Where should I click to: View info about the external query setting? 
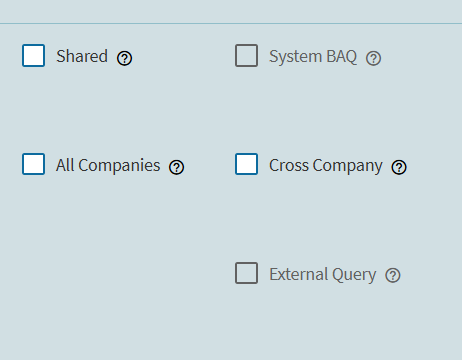pyautogui.click(x=393, y=276)
